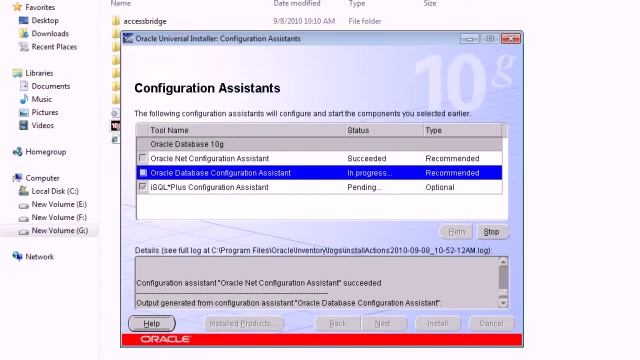The width and height of the screenshot is (640, 360).
Task: Select Oracle Net Configuration Assistant row text
Action: point(209,158)
